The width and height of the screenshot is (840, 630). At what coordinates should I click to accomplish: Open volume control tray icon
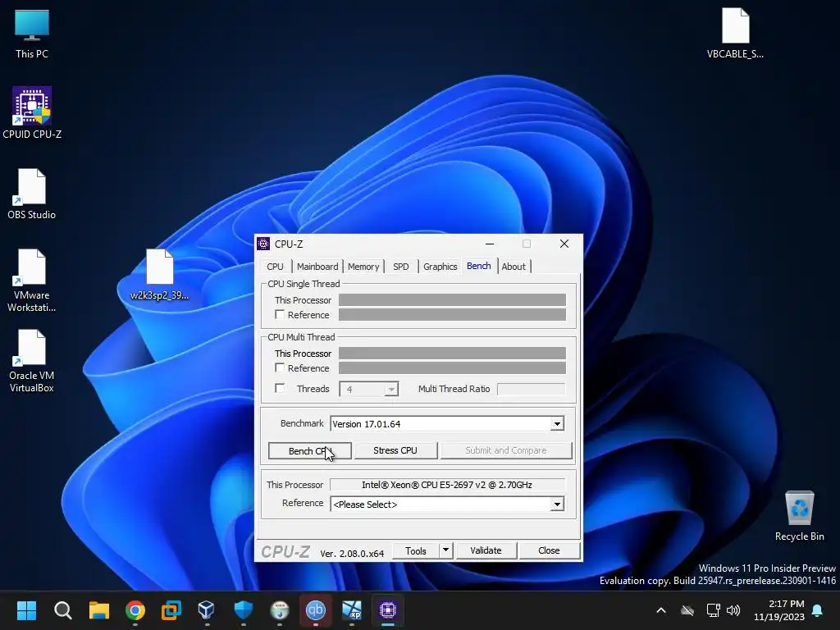tap(733, 610)
